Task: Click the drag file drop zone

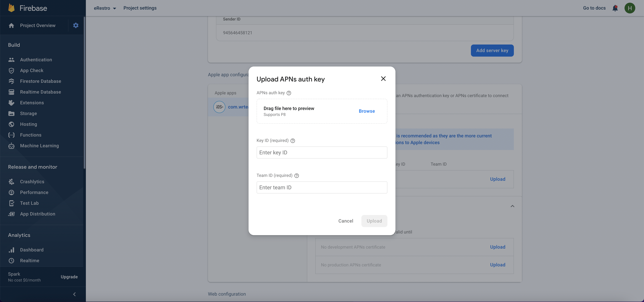Action: pos(322,111)
